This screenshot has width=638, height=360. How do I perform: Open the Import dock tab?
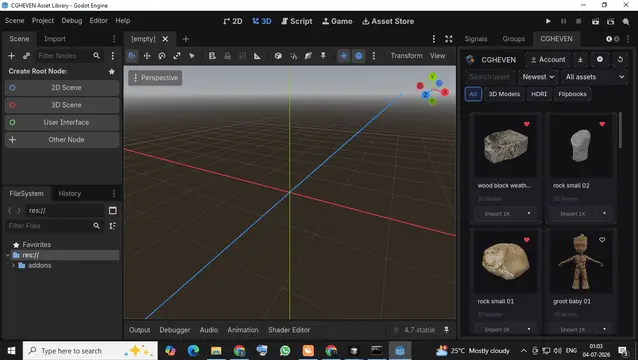pos(55,39)
